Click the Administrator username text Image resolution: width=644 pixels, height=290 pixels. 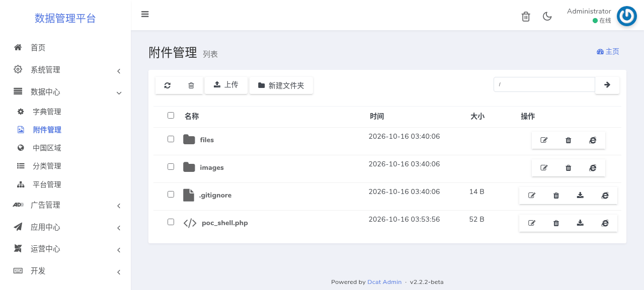pos(589,11)
